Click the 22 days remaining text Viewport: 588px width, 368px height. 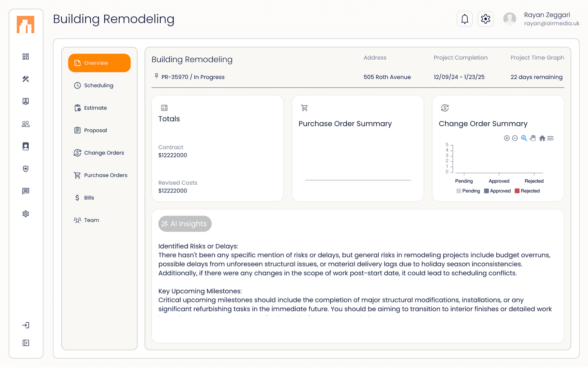pos(537,77)
